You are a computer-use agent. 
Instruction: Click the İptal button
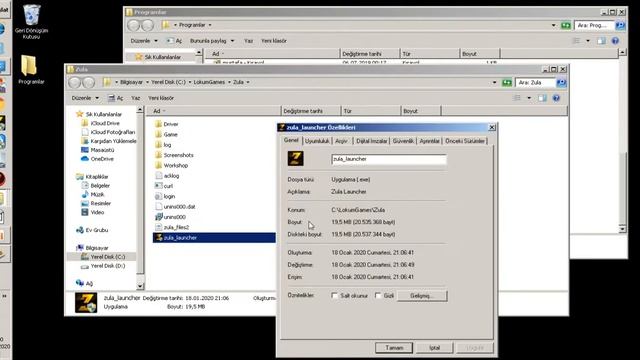pyautogui.click(x=434, y=348)
